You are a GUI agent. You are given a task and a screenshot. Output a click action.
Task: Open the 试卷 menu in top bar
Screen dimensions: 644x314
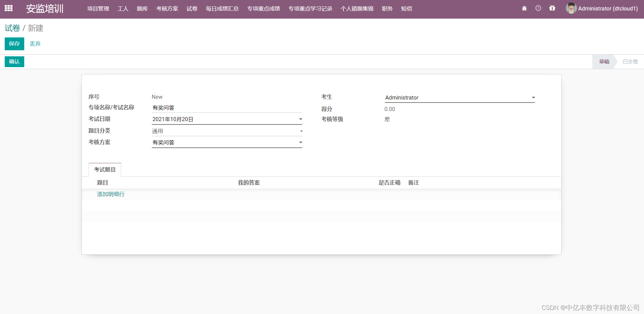[x=192, y=8]
